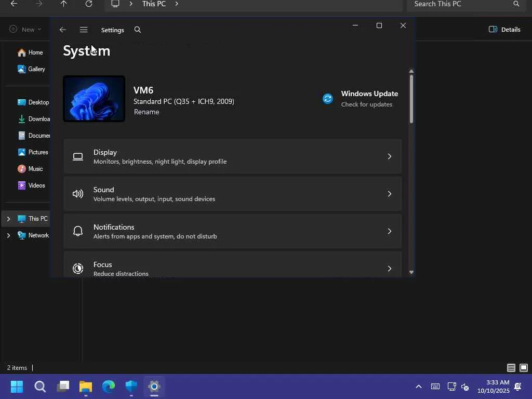Click the Windows Update sync icon
Image resolution: width=532 pixels, height=399 pixels.
328,99
